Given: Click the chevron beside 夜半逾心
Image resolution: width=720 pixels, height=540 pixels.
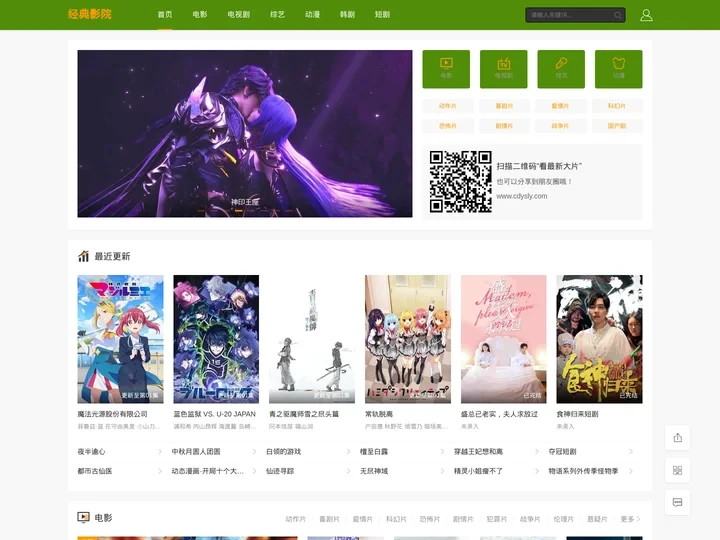Looking at the screenshot, I should point(160,452).
